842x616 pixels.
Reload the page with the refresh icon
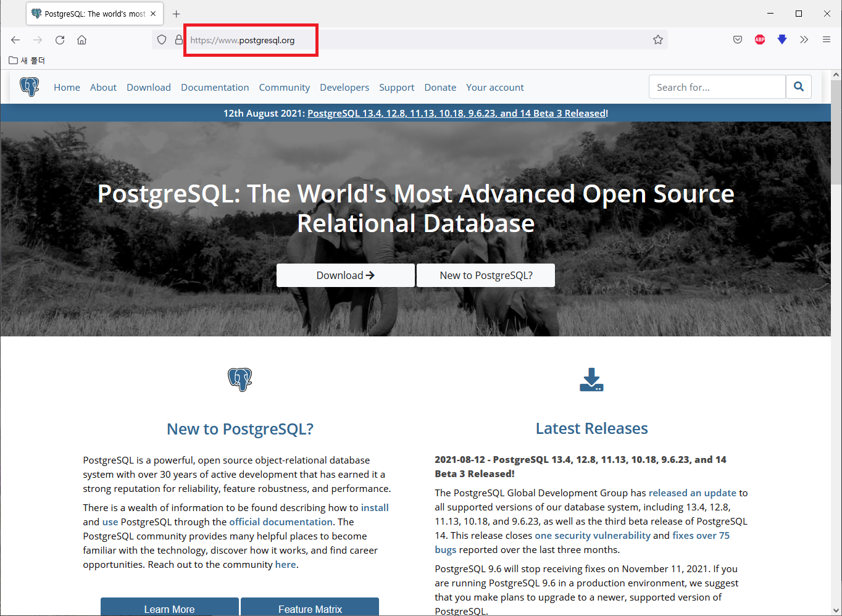click(x=60, y=40)
